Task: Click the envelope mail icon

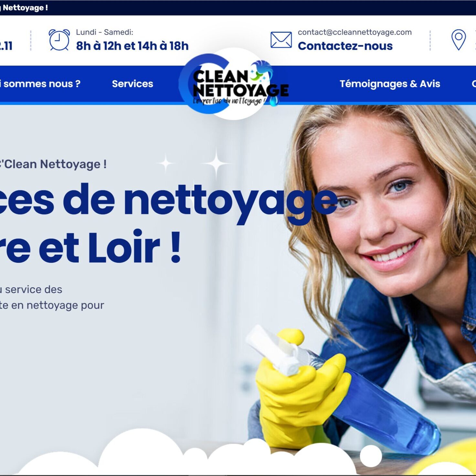Action: 281,40
